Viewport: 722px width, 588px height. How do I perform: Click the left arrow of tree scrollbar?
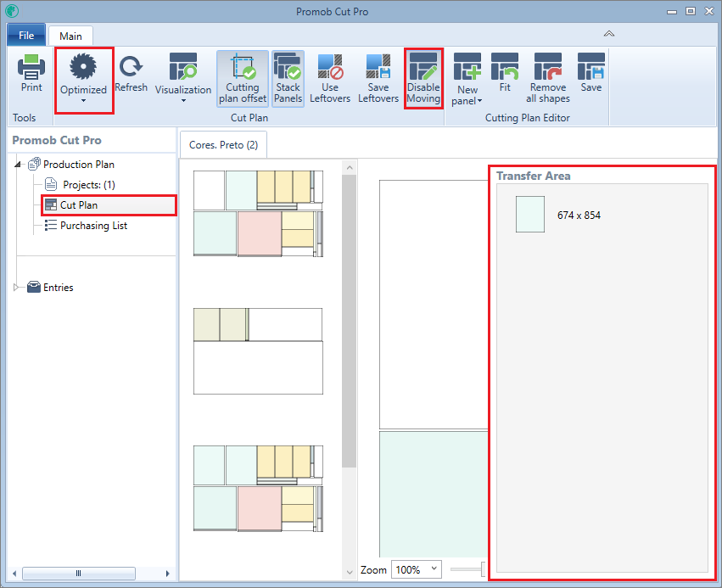coord(14,574)
